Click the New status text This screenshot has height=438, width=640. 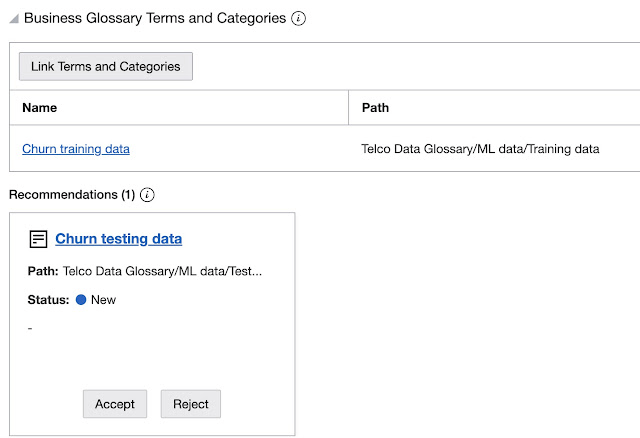[x=103, y=300]
